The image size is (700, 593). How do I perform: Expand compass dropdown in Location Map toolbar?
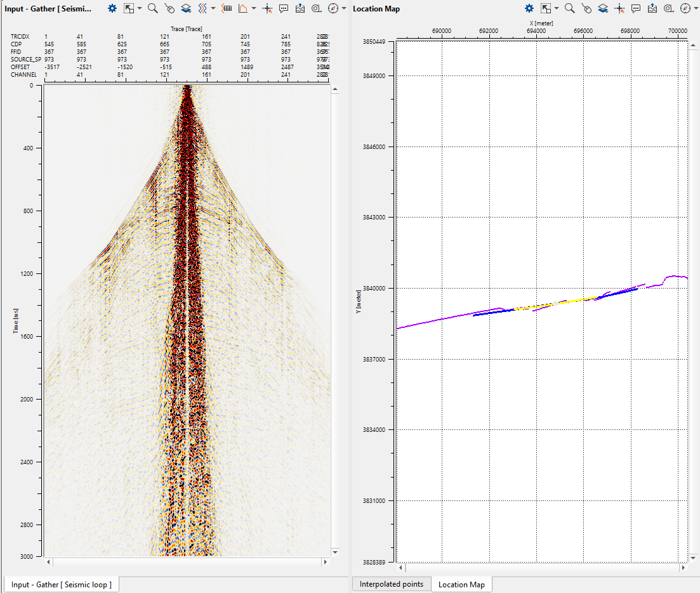(695, 8)
